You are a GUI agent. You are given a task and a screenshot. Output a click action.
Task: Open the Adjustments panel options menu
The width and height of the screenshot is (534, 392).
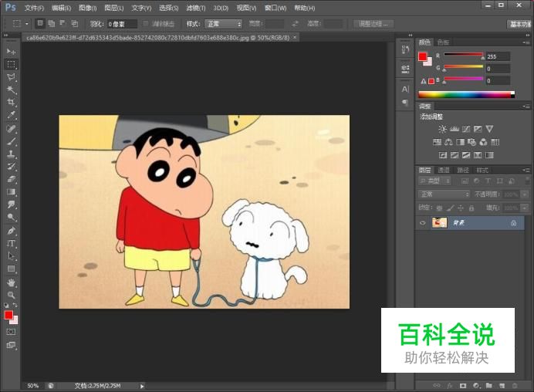pos(526,106)
